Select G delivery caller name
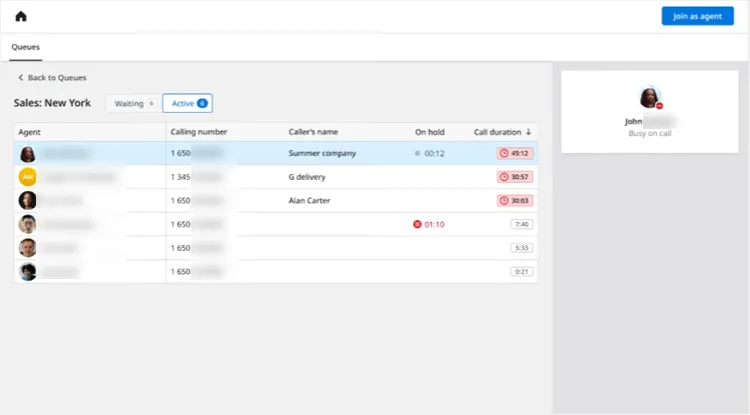Screen dimensions: 750x415 point(307,177)
